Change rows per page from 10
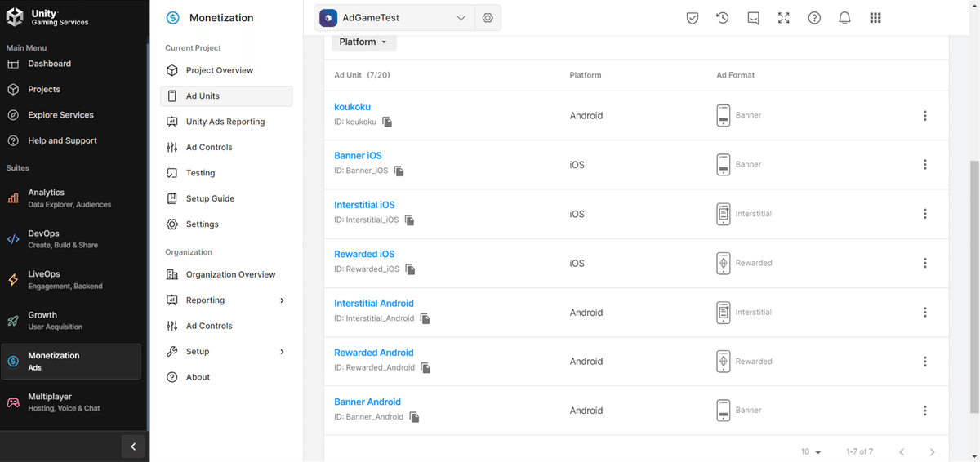 pyautogui.click(x=811, y=451)
